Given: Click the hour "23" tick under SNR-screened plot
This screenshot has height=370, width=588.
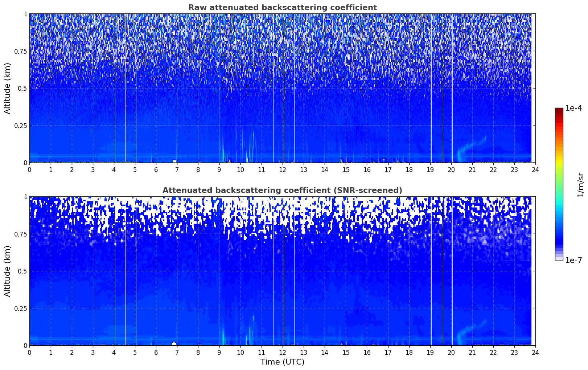Looking at the screenshot, I should (x=514, y=352).
